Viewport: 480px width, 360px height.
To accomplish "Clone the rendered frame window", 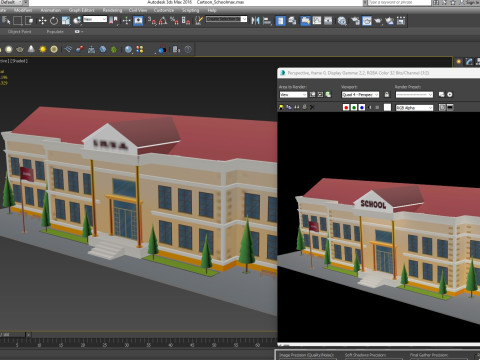I will pos(296,107).
